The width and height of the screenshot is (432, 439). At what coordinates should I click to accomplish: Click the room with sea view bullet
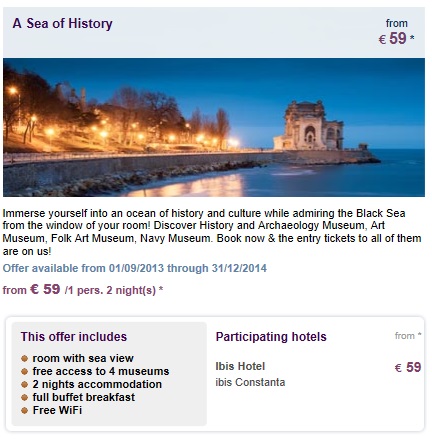pos(24,358)
